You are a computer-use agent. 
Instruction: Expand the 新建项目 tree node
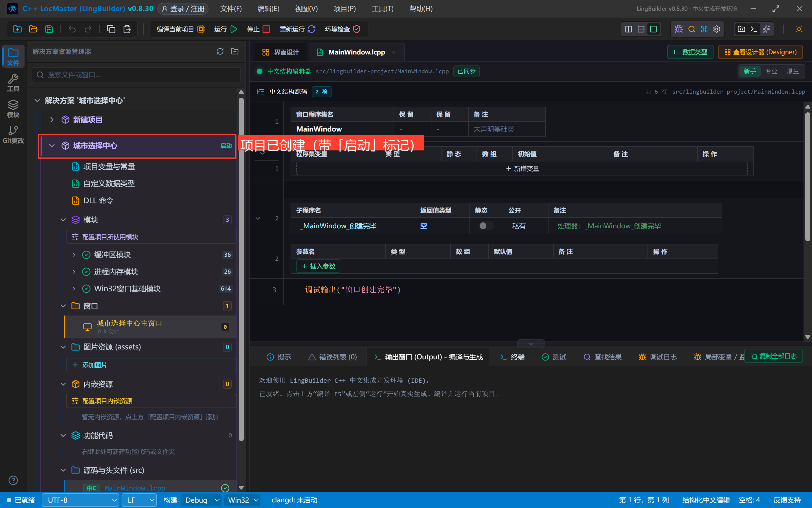pyautogui.click(x=52, y=120)
